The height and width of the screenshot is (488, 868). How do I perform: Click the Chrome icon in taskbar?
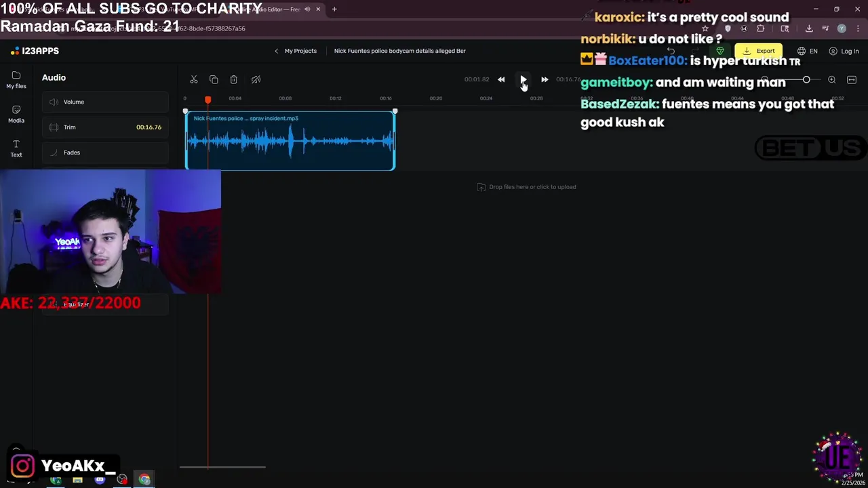tap(144, 480)
